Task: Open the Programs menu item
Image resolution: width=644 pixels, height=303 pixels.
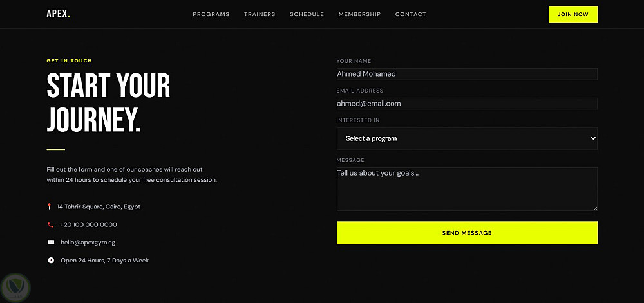Action: (211, 14)
